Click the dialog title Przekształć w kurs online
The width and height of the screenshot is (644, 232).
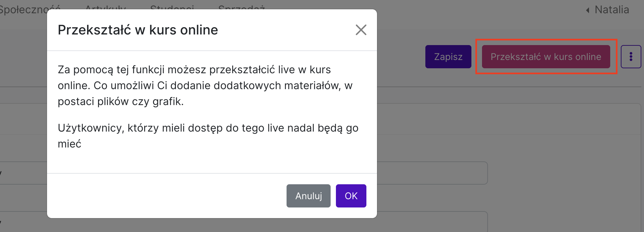pos(138,30)
